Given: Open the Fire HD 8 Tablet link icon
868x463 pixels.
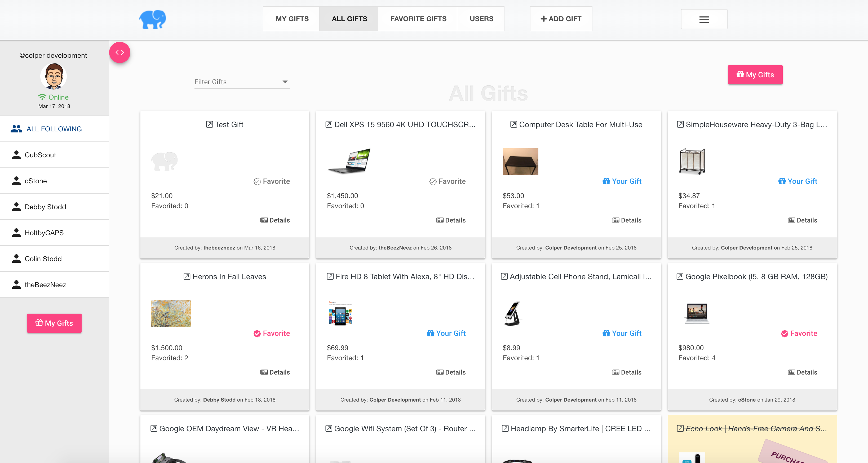Looking at the screenshot, I should pyautogui.click(x=330, y=276).
